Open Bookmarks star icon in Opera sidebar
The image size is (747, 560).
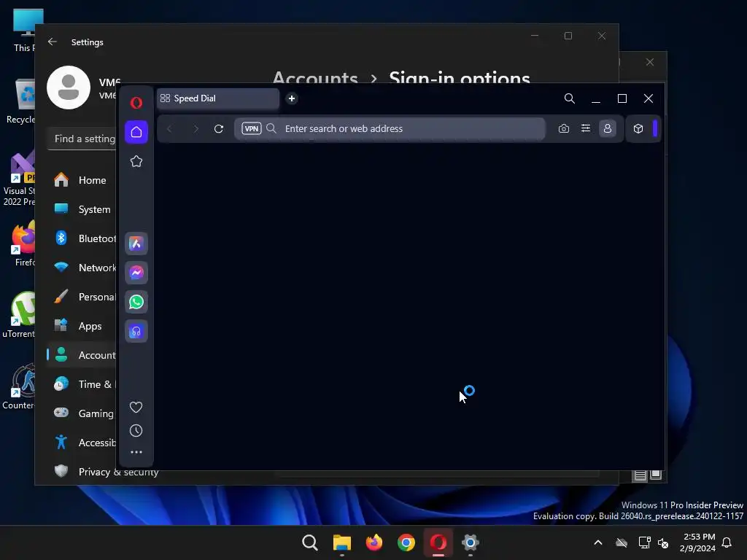click(x=136, y=161)
